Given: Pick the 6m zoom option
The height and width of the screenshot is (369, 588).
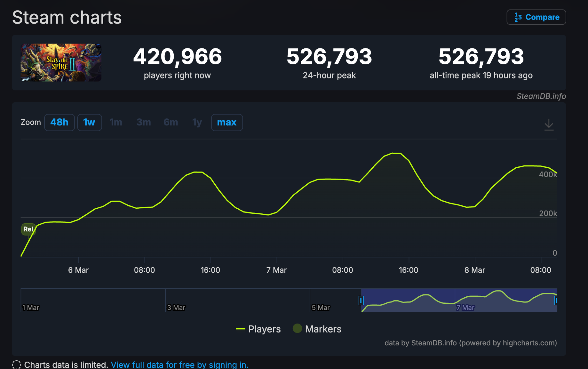Looking at the screenshot, I should pyautogui.click(x=171, y=122).
